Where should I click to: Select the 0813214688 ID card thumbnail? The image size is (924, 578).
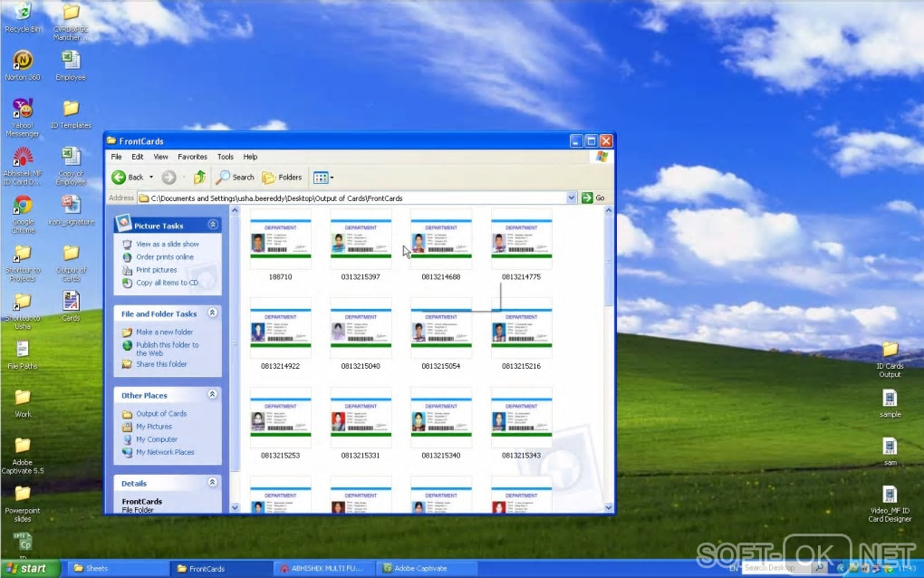pos(441,239)
